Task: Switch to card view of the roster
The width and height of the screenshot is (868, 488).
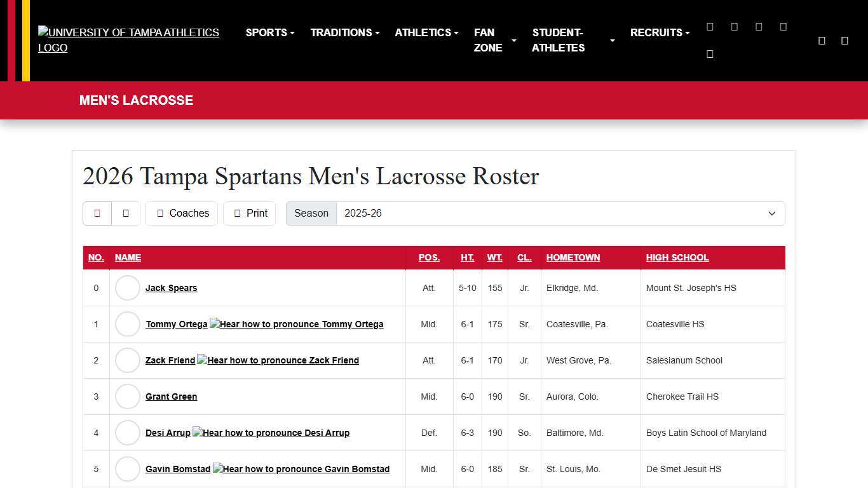Action: coord(126,213)
